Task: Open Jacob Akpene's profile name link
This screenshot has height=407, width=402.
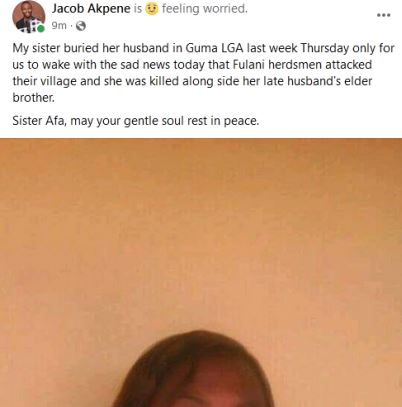Action: coord(91,9)
